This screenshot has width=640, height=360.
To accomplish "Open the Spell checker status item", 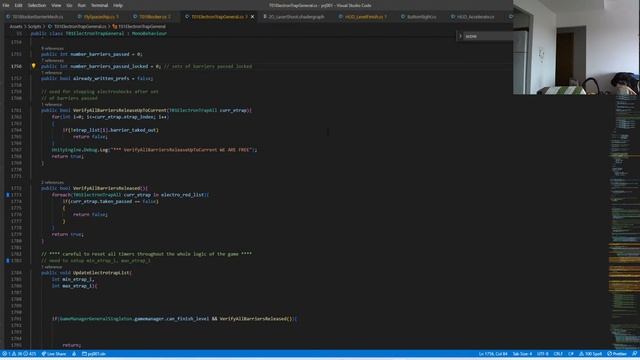I will pos(591,354).
